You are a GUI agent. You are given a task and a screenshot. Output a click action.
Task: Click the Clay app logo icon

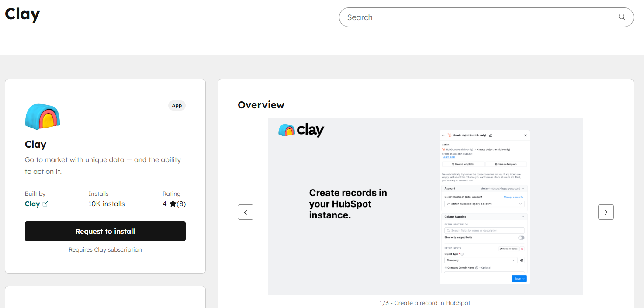pos(42,117)
